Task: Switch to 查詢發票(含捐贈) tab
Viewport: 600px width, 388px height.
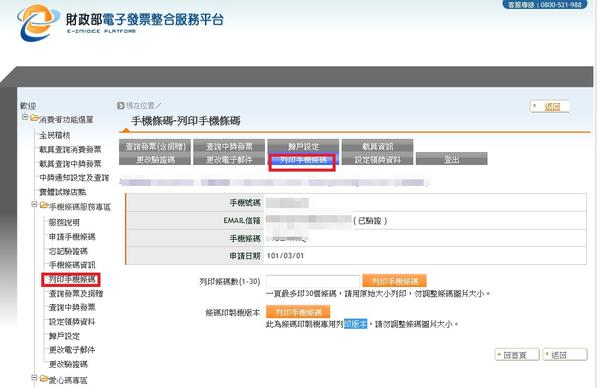Action: point(155,146)
